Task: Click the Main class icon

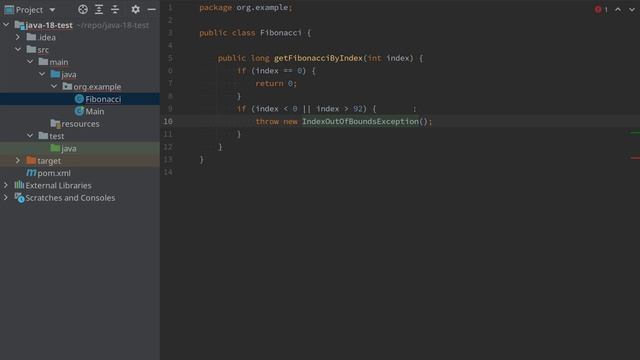Action: 79,111
